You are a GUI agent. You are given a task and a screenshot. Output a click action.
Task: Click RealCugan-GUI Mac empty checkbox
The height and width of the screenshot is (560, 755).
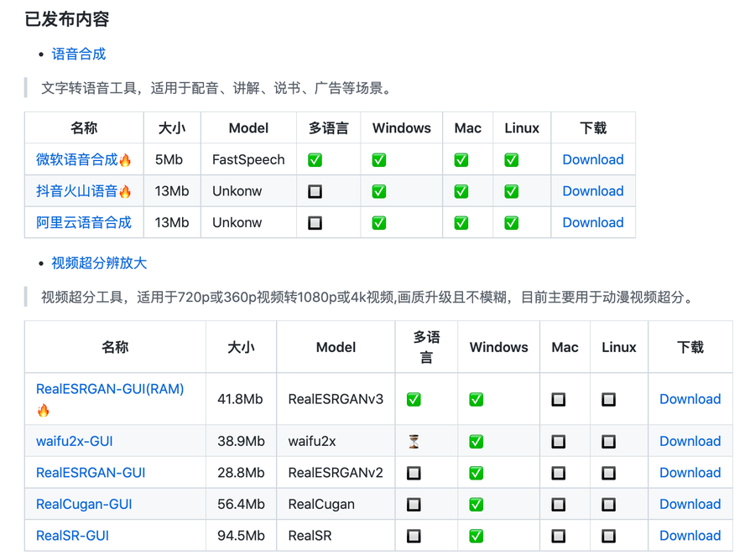(x=559, y=504)
